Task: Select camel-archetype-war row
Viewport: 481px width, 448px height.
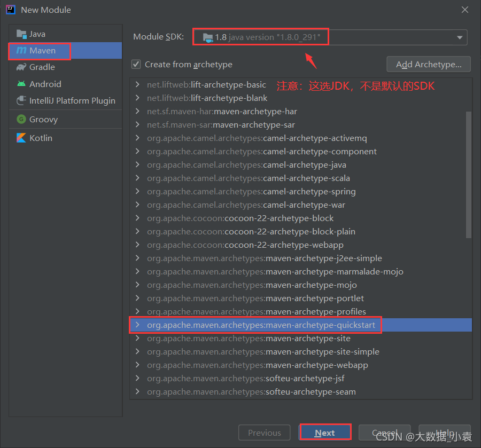Action: [x=300, y=205]
